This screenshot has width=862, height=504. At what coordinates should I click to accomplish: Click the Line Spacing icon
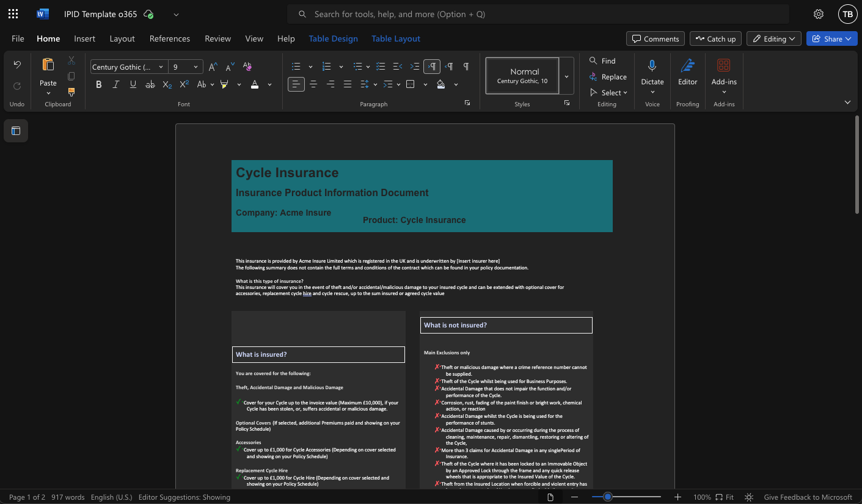[365, 84]
